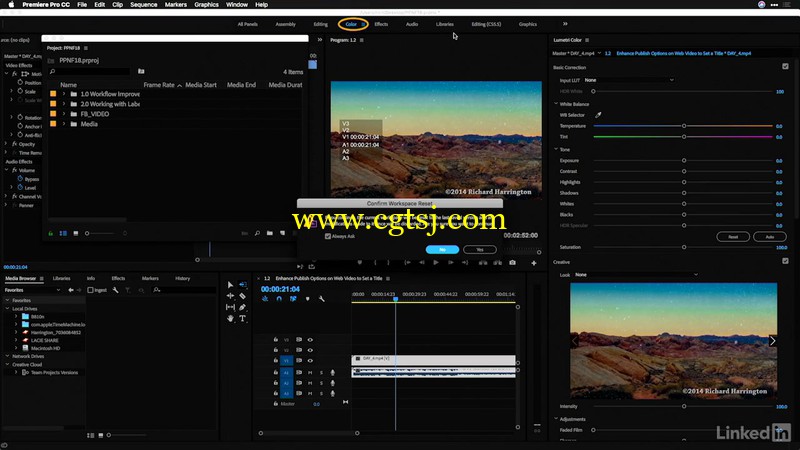Toggle timeline snap magnet icon

pyautogui.click(x=279, y=299)
